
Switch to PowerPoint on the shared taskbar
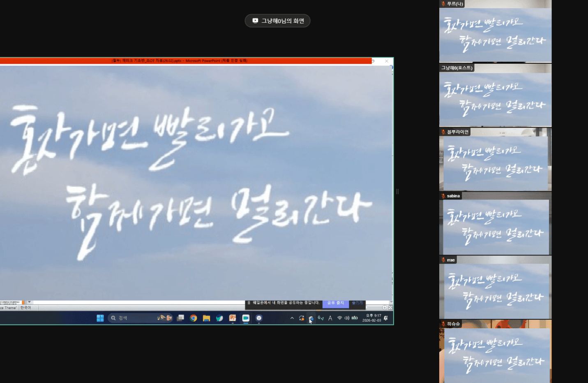(233, 318)
